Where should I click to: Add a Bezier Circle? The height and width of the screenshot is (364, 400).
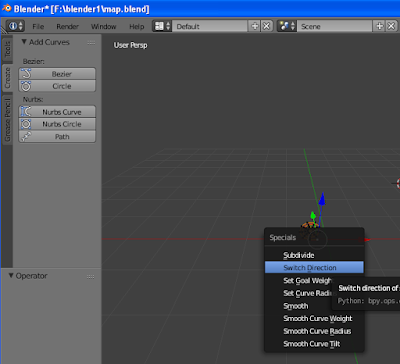[x=57, y=86]
